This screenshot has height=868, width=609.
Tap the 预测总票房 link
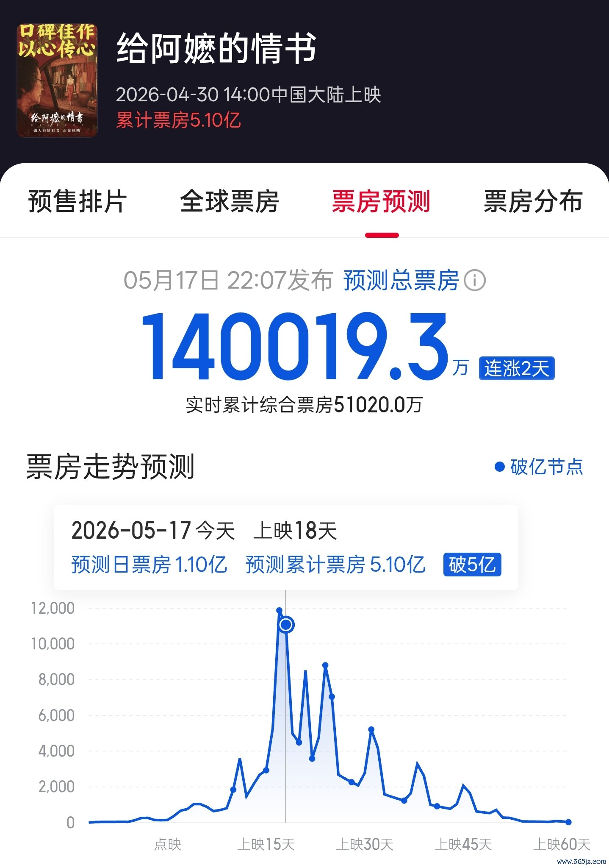(401, 281)
